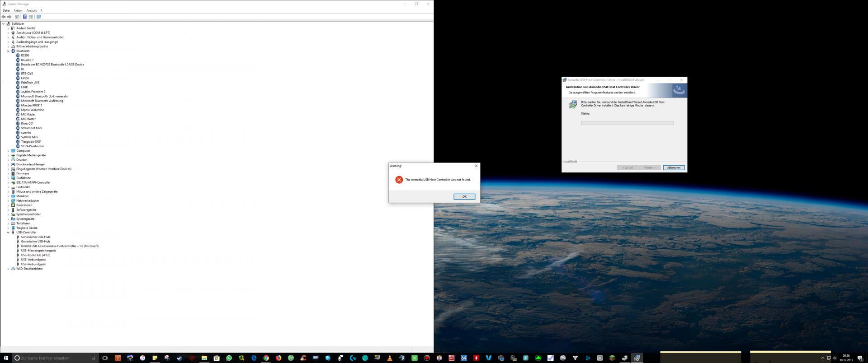The image size is (868, 363).
Task: Open the Action Center notifications
Action: (x=860, y=358)
